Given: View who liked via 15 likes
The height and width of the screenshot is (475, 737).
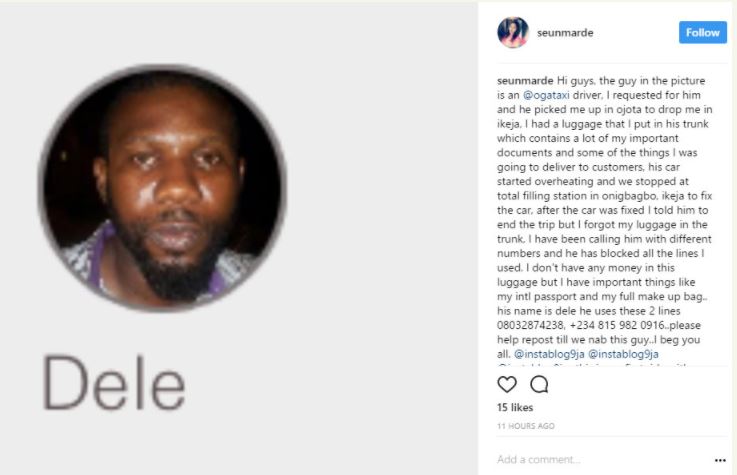Looking at the screenshot, I should [515, 407].
